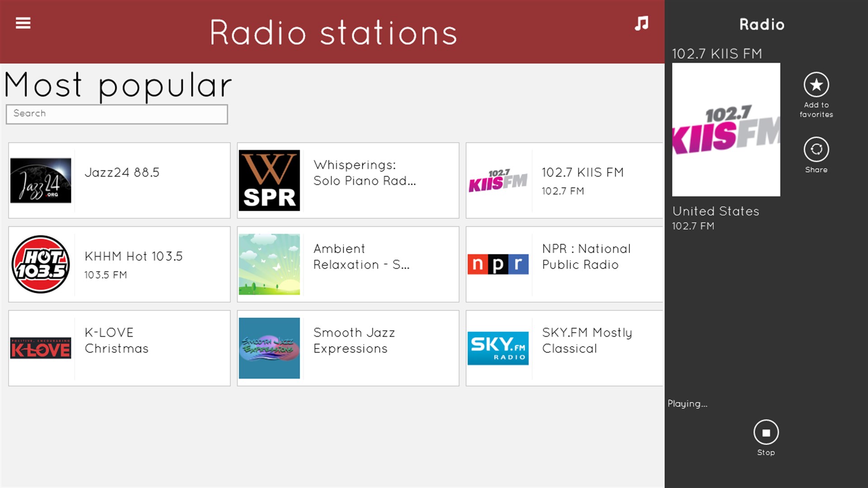Image resolution: width=868 pixels, height=488 pixels.
Task: Focus the Search input field
Action: [x=117, y=114]
